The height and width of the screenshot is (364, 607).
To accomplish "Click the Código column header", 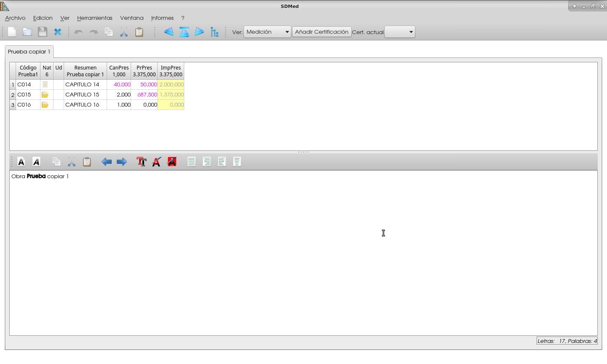I will 28,71.
